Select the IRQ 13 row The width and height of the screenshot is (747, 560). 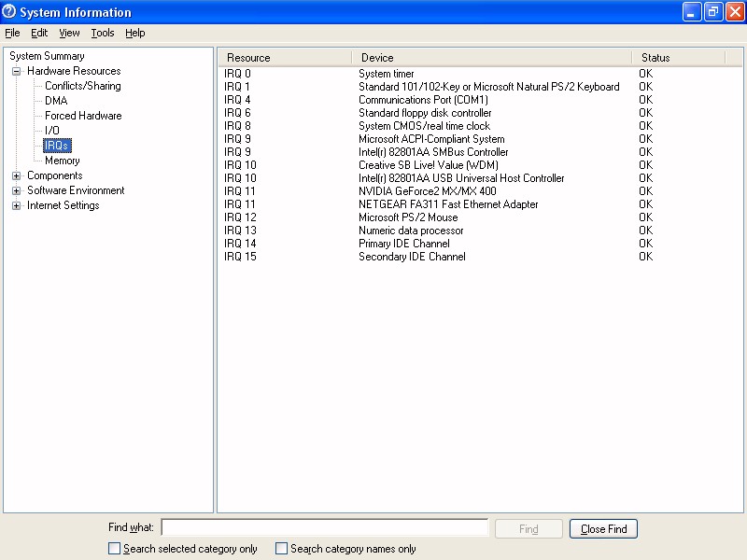[x=480, y=231]
